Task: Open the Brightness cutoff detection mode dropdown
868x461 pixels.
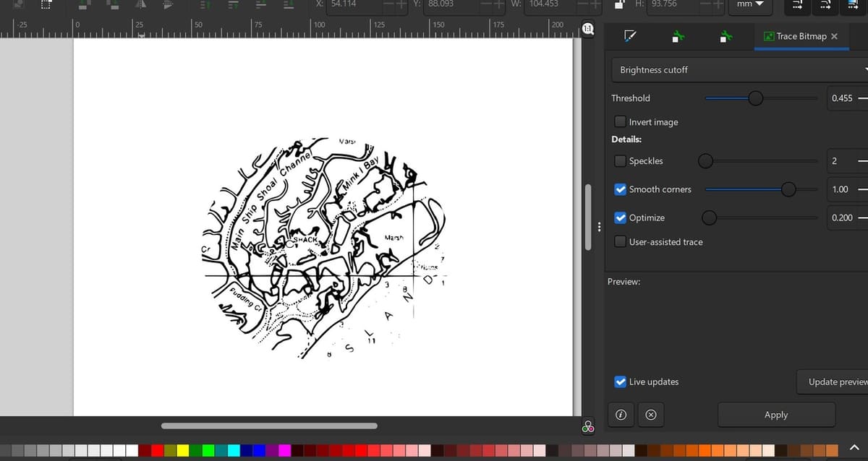Action: tap(738, 69)
